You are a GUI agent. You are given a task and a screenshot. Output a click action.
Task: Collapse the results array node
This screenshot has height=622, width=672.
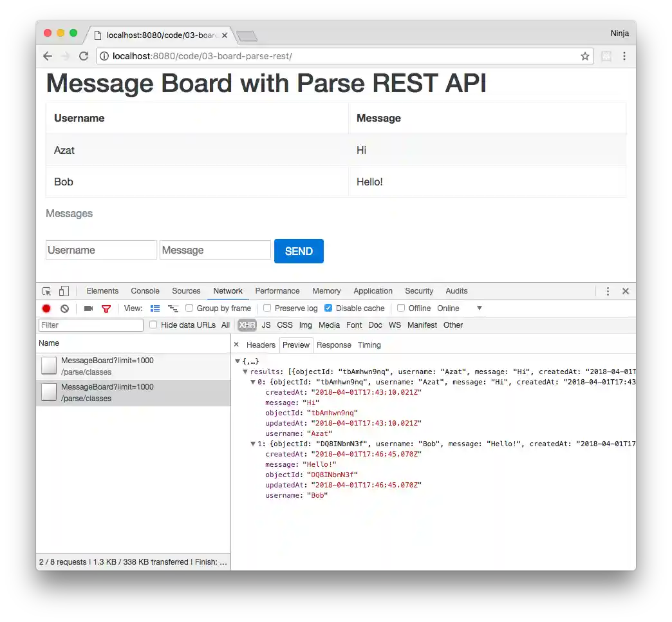245,372
